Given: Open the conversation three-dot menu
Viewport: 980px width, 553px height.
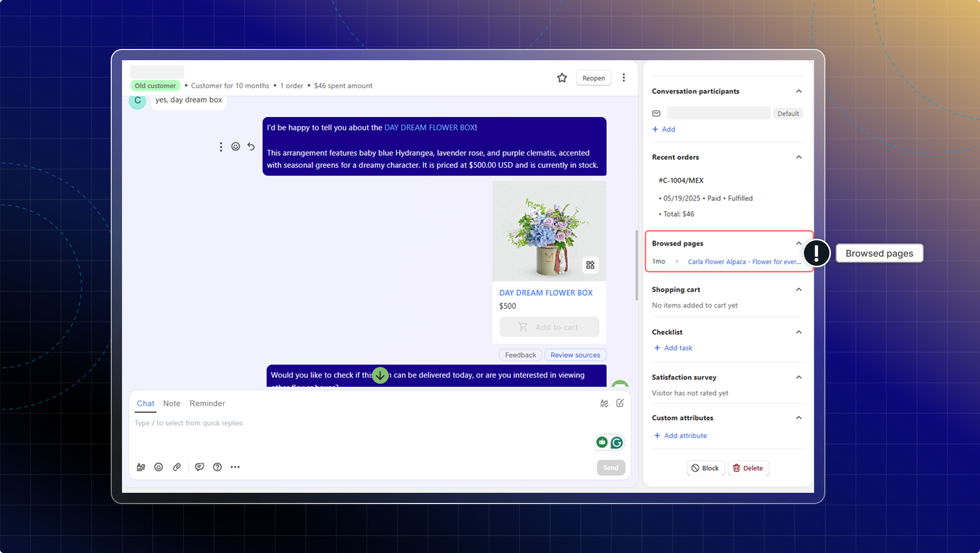Looking at the screenshot, I should click(x=624, y=78).
